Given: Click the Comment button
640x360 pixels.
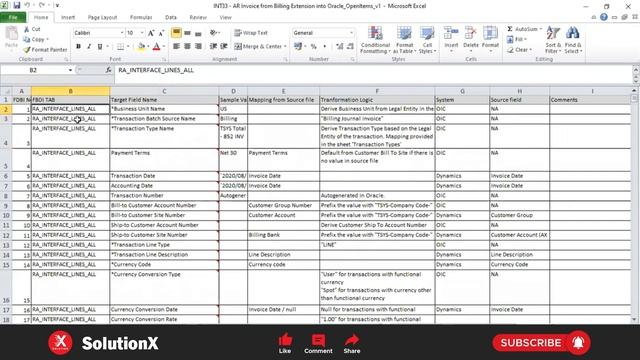Looking at the screenshot, I should pos(318,344).
